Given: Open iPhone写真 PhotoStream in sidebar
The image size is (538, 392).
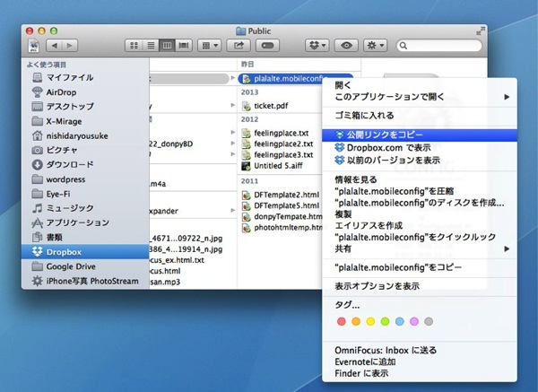Looking at the screenshot, I should pos(85,281).
